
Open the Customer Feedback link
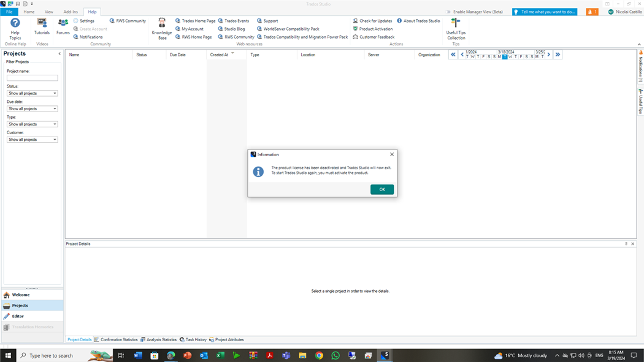pos(377,37)
